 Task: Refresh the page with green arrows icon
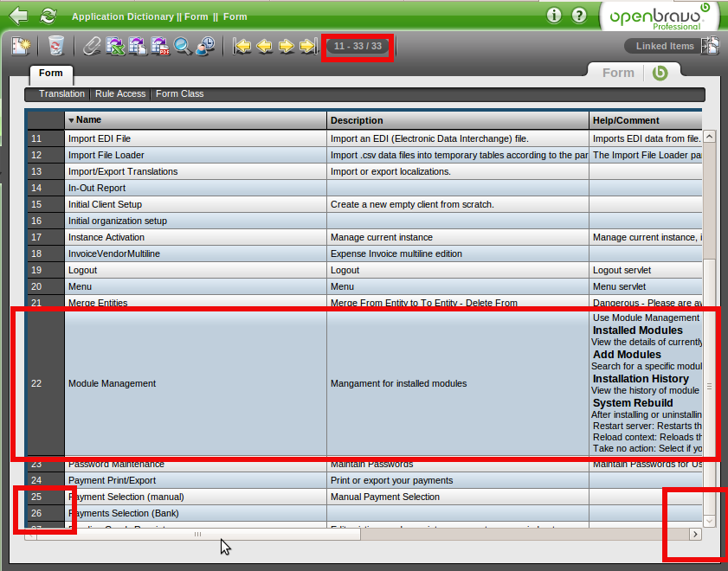(x=48, y=16)
